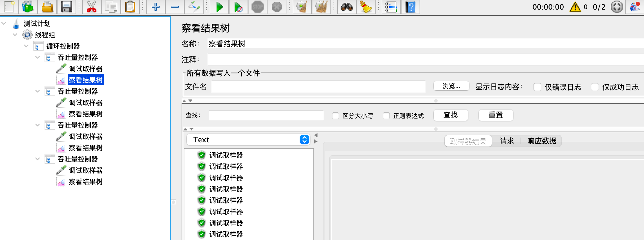Viewport: 644px width, 240px height.
Task: Reset search with yellow brush icon
Action: click(x=366, y=6)
